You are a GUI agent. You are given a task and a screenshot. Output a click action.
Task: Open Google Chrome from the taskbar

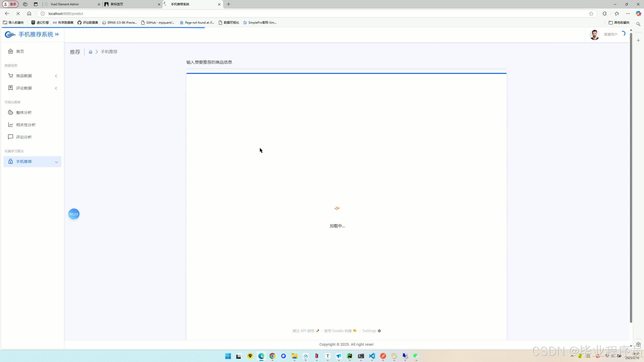click(x=272, y=356)
